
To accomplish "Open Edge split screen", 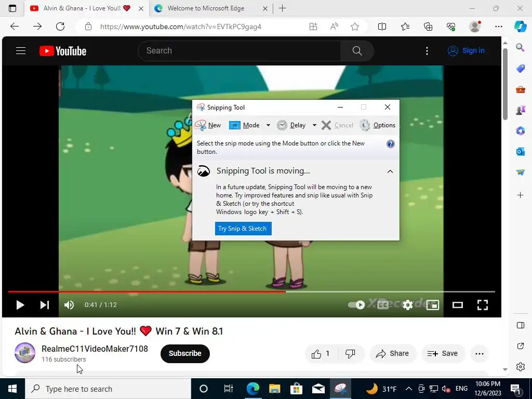I will 382,26.
